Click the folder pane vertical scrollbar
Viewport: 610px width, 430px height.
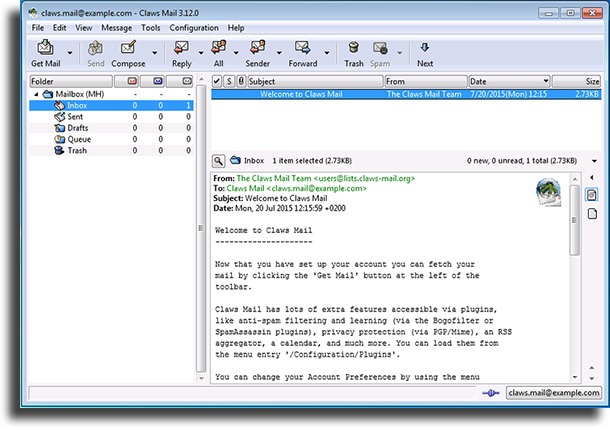tap(201, 228)
